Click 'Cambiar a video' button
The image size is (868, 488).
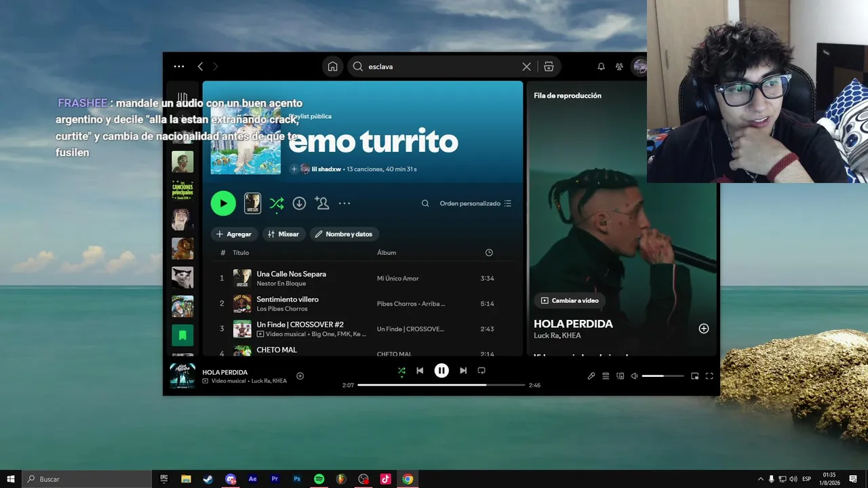570,300
